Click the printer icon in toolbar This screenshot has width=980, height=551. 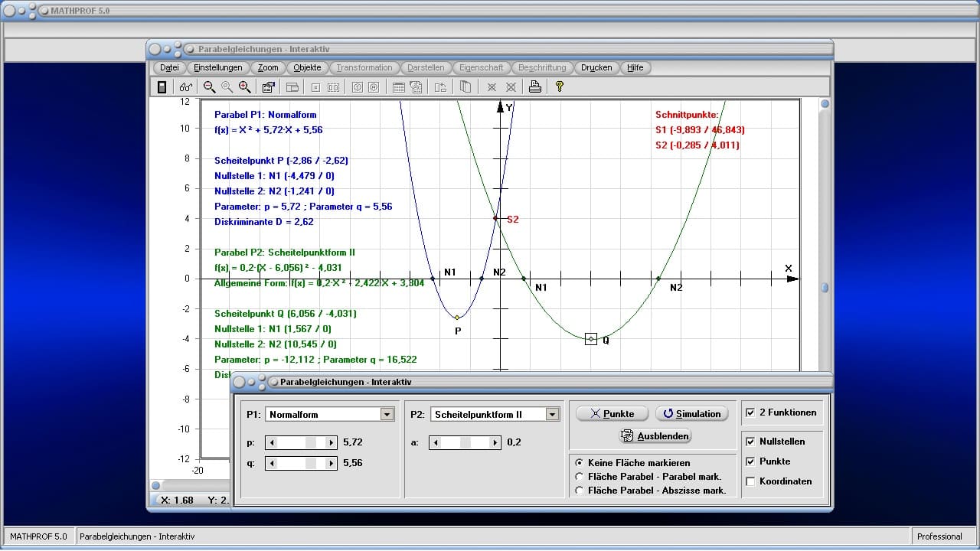[535, 87]
